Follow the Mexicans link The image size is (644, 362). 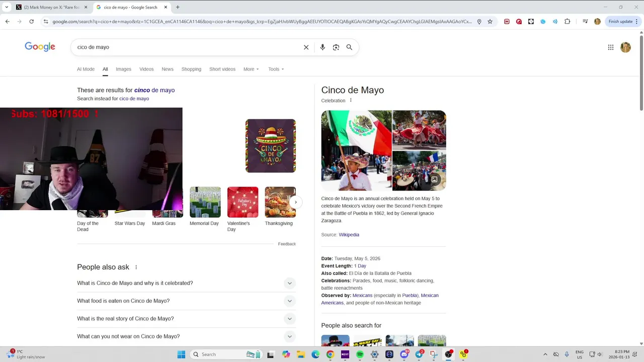[362, 296]
